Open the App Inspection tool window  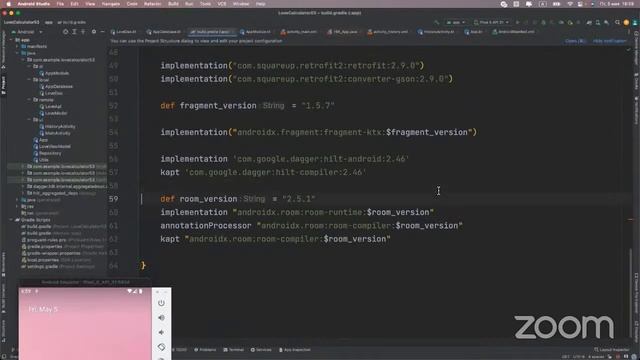[x=295, y=350]
